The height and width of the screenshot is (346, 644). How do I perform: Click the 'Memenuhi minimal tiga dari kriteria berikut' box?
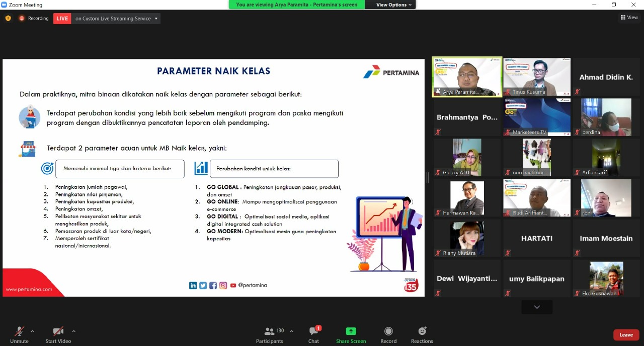click(120, 169)
